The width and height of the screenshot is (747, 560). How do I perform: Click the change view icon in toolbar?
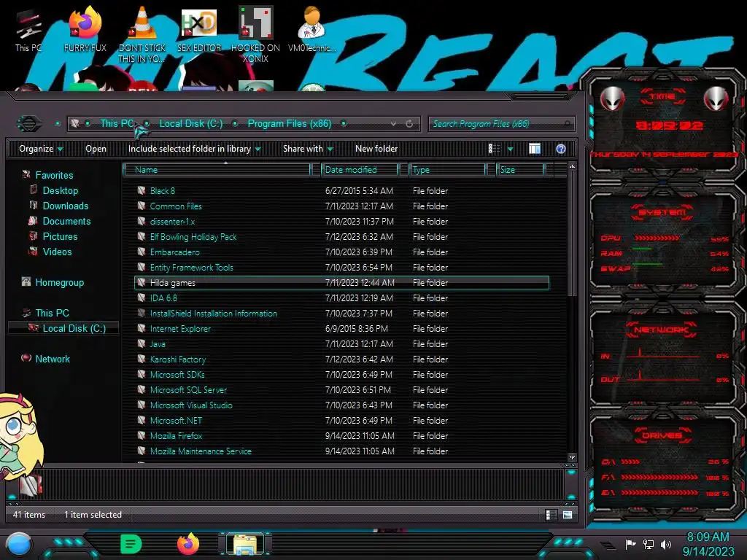click(494, 149)
